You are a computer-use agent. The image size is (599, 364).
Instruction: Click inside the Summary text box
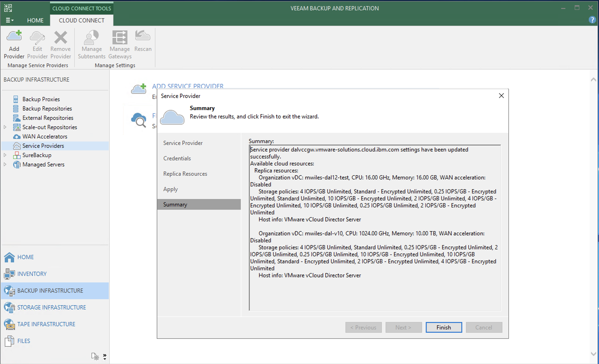pos(374,291)
